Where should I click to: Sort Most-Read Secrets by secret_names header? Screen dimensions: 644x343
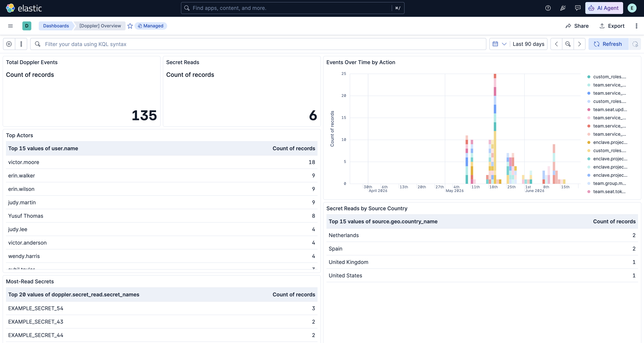click(x=74, y=295)
